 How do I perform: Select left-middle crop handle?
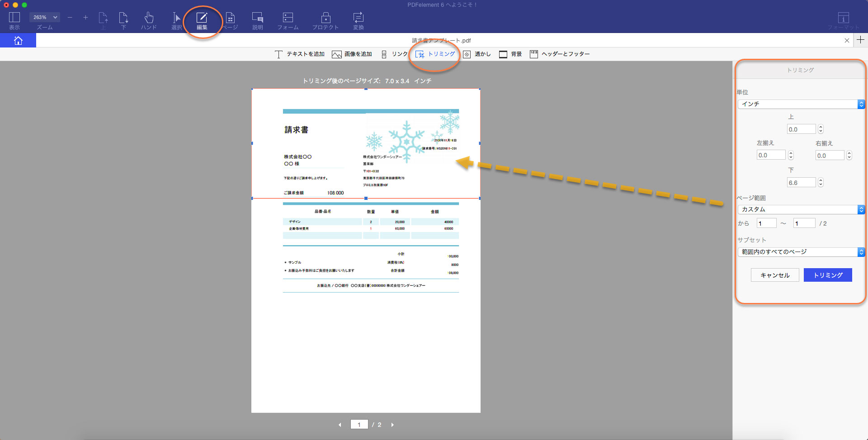252,143
